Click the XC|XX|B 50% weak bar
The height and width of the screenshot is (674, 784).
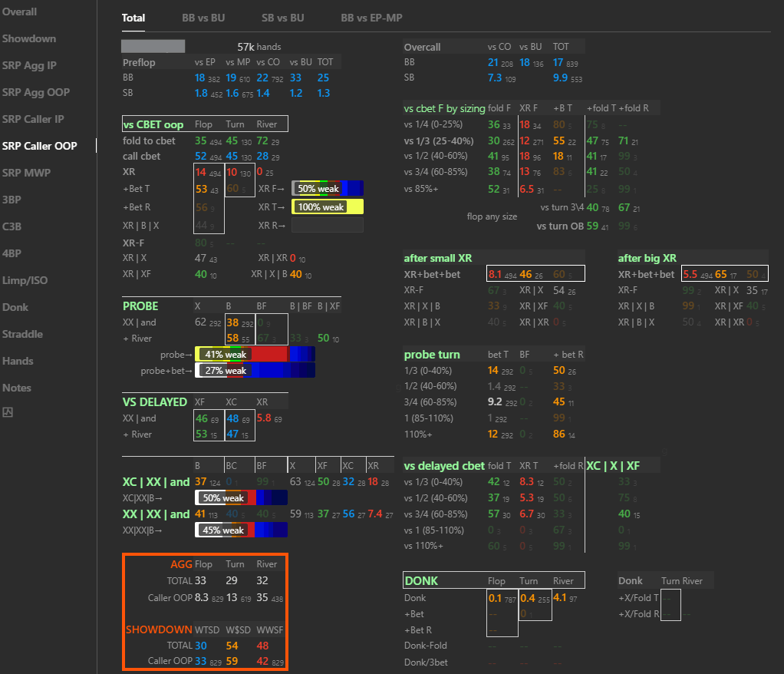[241, 498]
